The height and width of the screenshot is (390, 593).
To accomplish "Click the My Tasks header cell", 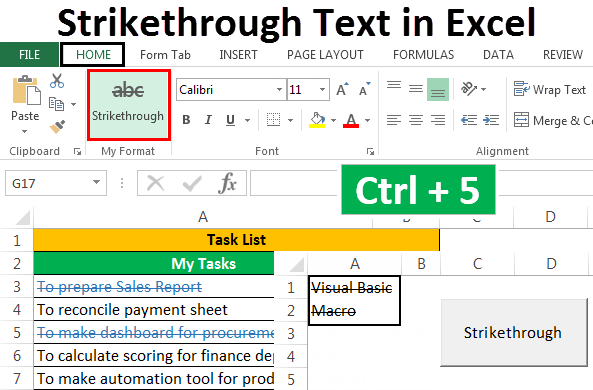I will (154, 264).
